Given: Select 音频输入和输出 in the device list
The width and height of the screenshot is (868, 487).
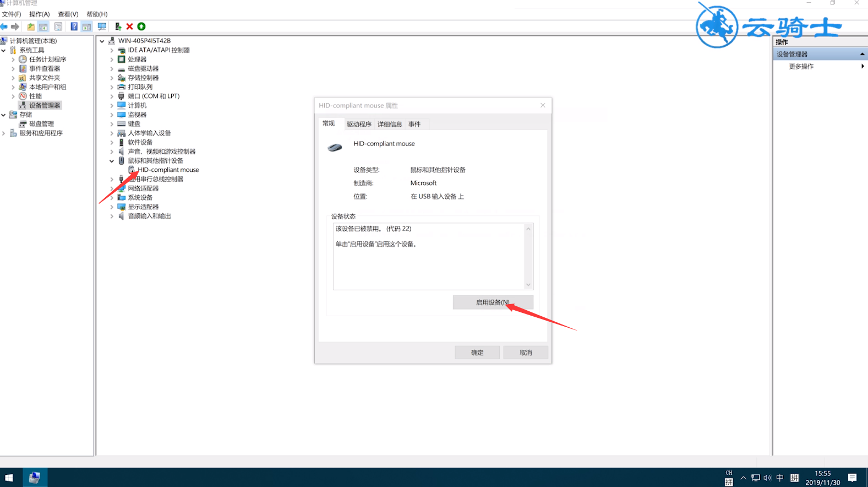Looking at the screenshot, I should (x=149, y=216).
